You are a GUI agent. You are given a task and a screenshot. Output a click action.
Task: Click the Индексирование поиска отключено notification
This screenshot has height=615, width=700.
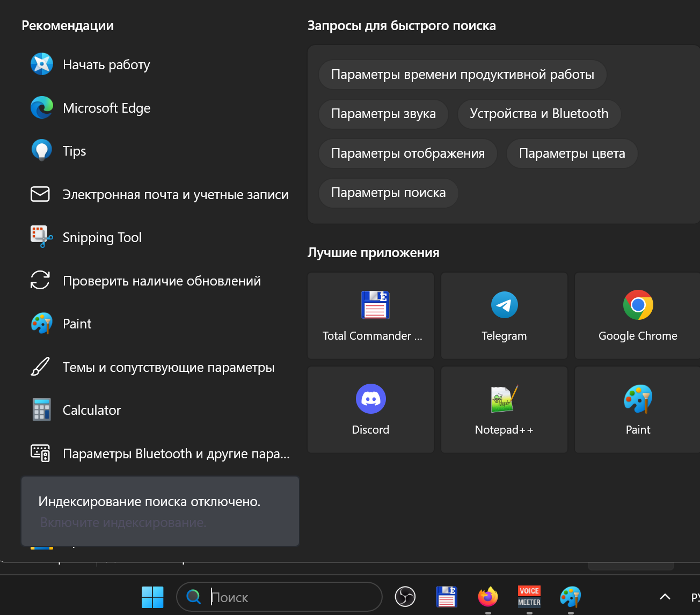(160, 511)
